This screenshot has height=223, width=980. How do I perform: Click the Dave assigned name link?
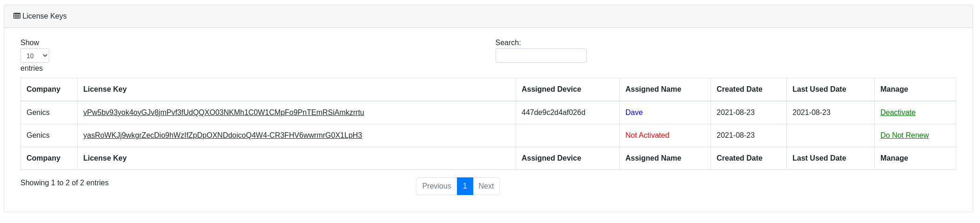click(x=634, y=113)
